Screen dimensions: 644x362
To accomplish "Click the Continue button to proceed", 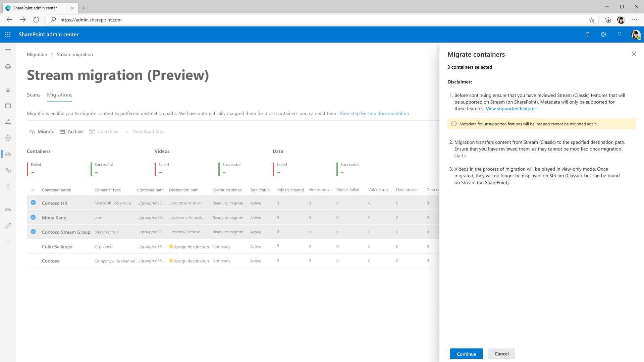I will 466,354.
